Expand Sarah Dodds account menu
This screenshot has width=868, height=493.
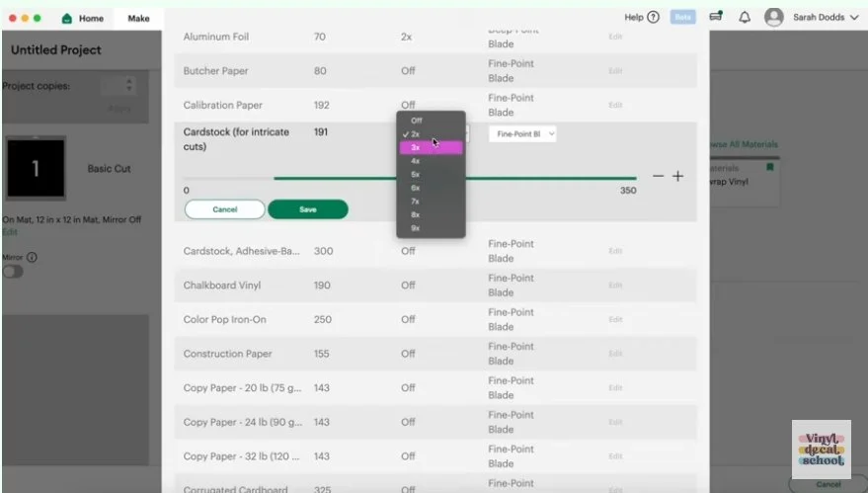click(853, 17)
